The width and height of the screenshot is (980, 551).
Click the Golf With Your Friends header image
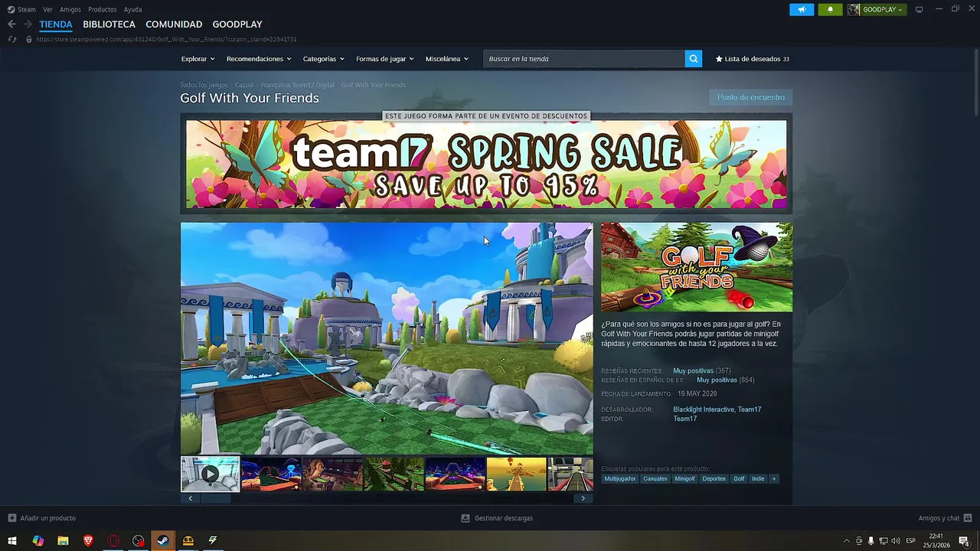pyautogui.click(x=697, y=267)
